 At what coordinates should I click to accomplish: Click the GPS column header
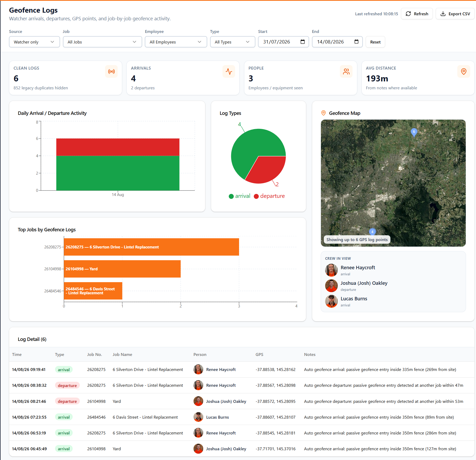point(259,354)
